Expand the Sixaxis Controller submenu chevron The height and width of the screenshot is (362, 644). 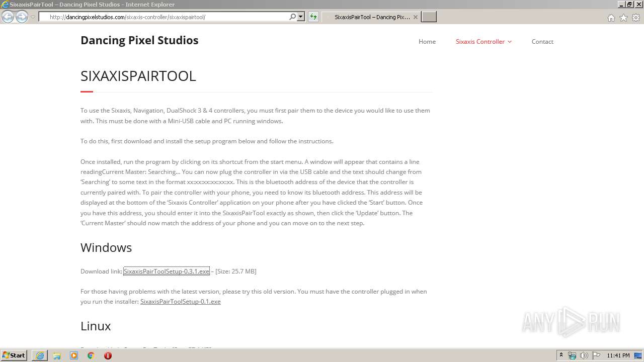pos(510,42)
